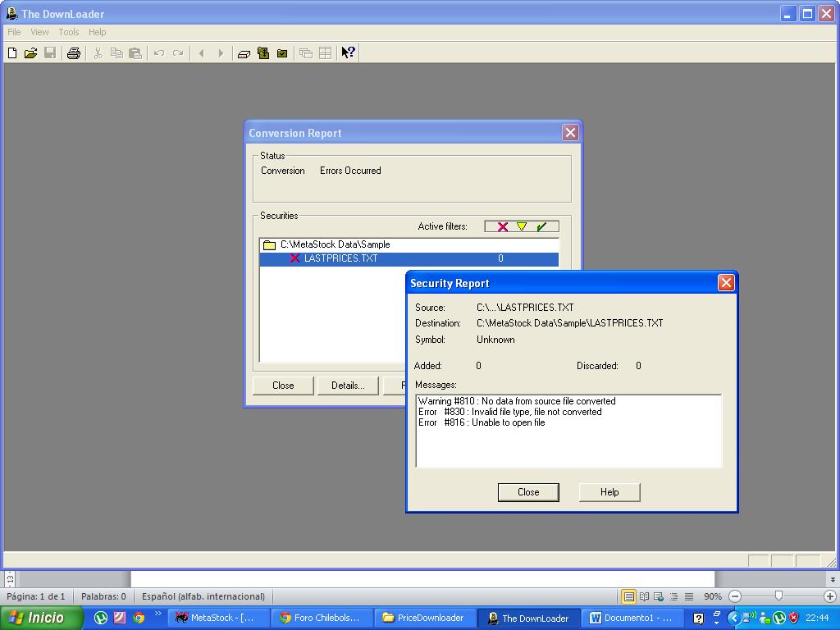Toggle the red X errors filter

[x=503, y=226]
